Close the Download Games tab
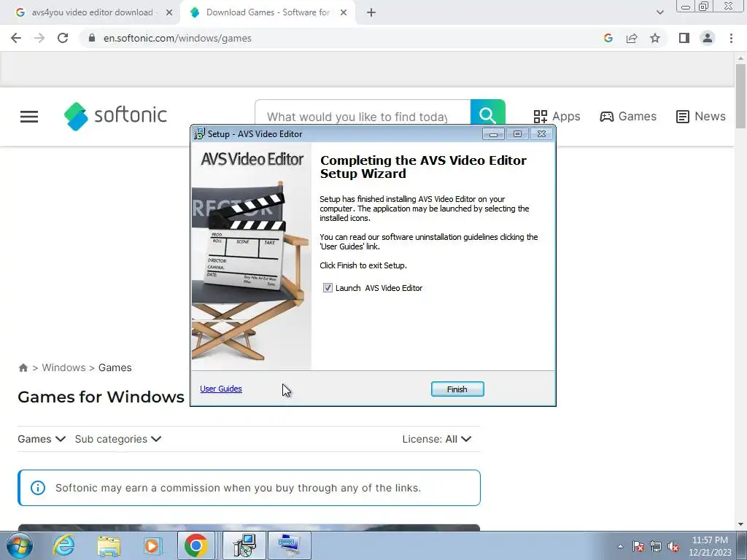Screen dimensions: 747x560 pos(344,12)
